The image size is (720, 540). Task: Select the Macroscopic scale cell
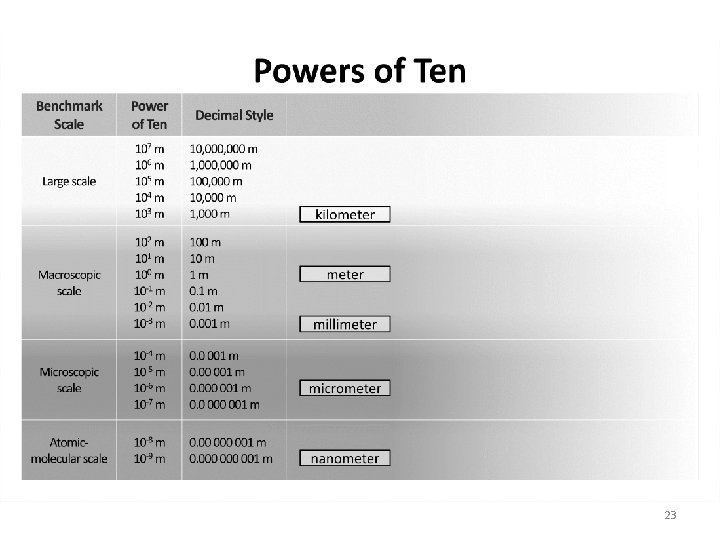[69, 283]
